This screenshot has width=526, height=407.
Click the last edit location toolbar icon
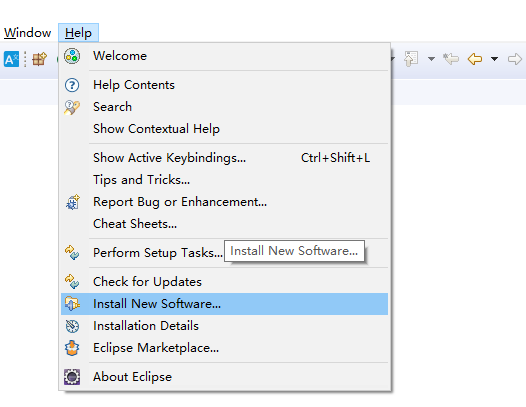tap(451, 59)
